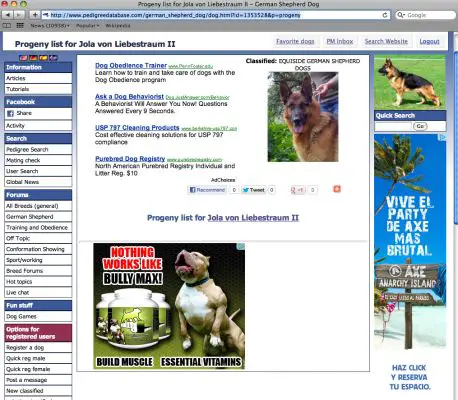Click USP 797 Cleaning Products link
This screenshot has width=458, height=400.
(x=137, y=128)
